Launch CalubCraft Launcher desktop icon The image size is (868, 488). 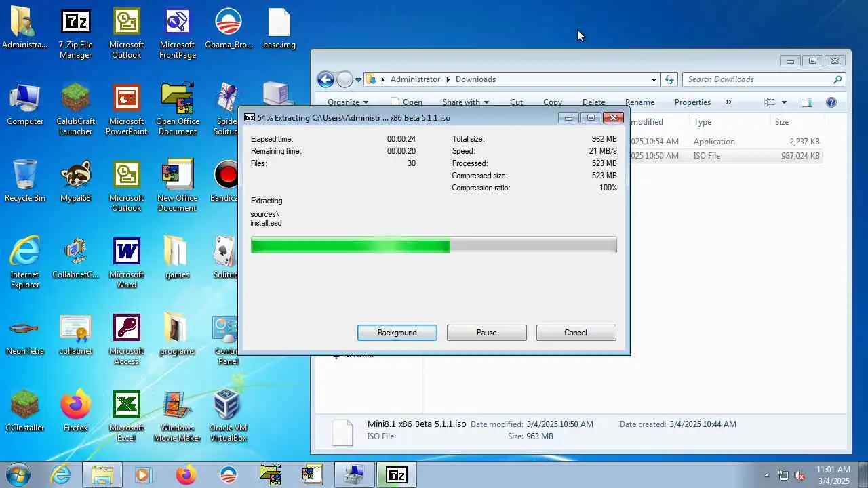point(75,109)
